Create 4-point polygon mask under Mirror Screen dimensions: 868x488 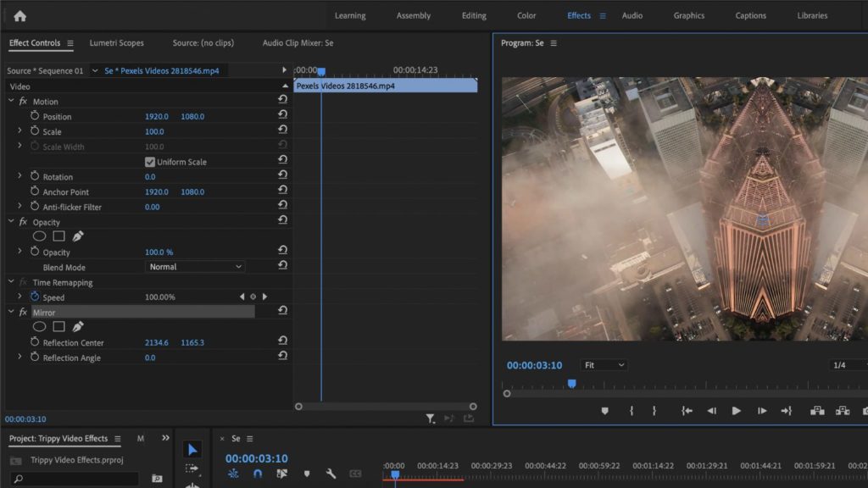coord(58,326)
